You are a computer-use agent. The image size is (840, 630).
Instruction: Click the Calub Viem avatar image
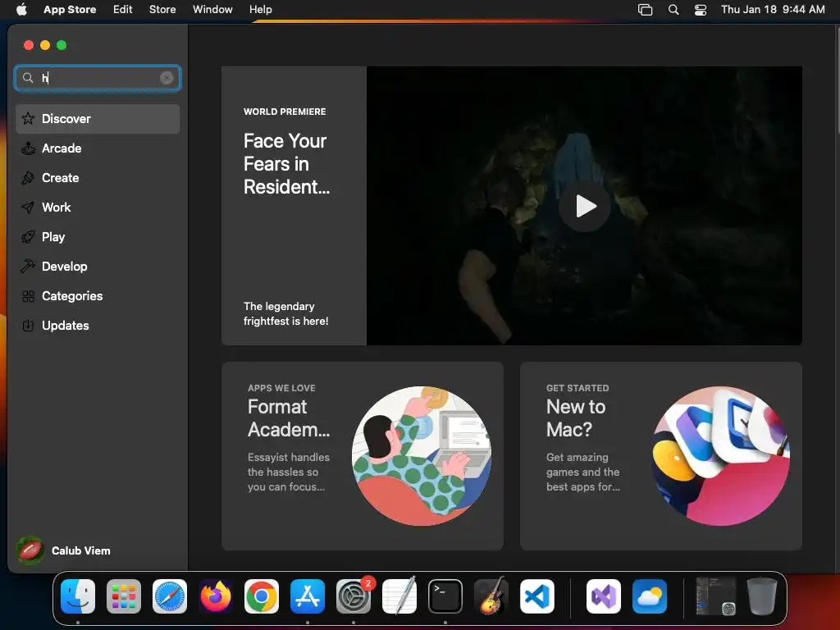[x=30, y=550]
